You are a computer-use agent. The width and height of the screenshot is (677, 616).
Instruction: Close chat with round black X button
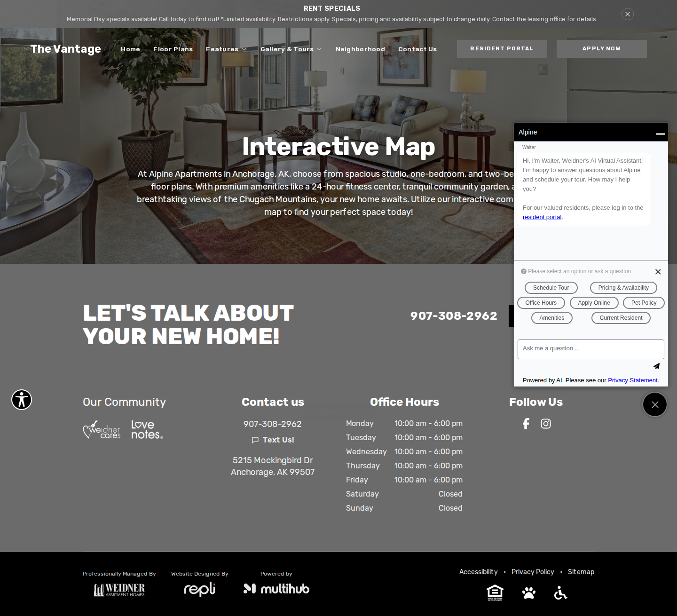(655, 404)
